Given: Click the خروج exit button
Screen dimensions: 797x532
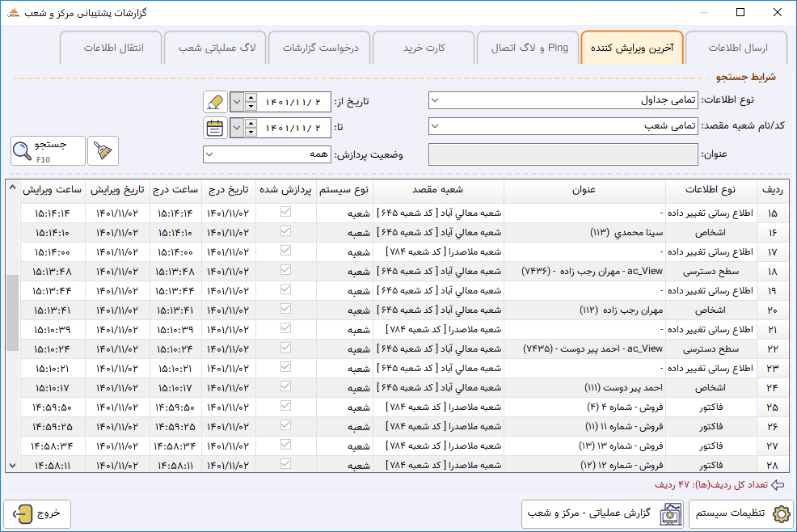Looking at the screenshot, I should click(37, 514).
